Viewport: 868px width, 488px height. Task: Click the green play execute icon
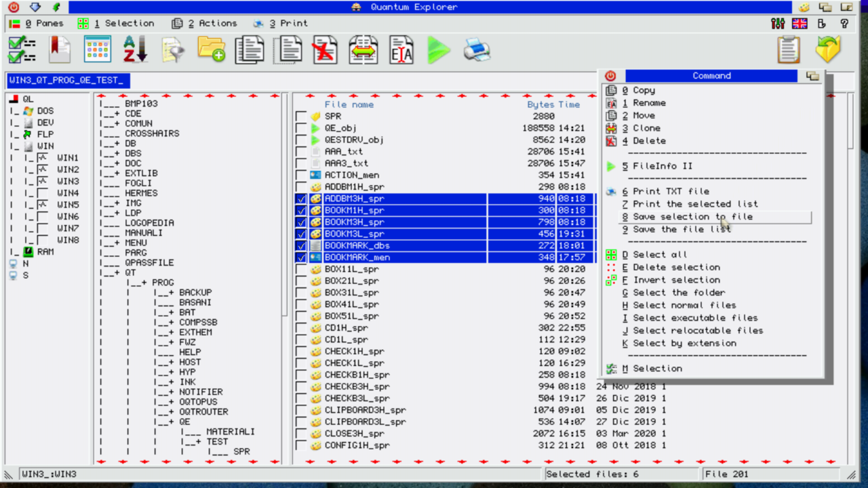[x=439, y=50]
